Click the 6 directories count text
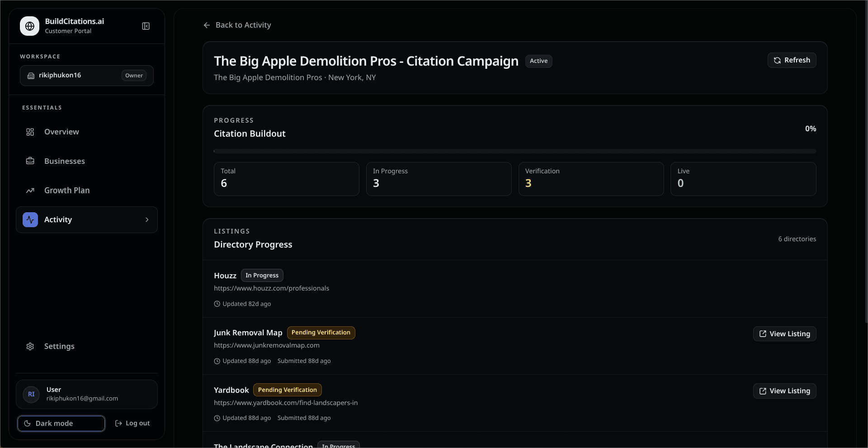 tap(797, 239)
